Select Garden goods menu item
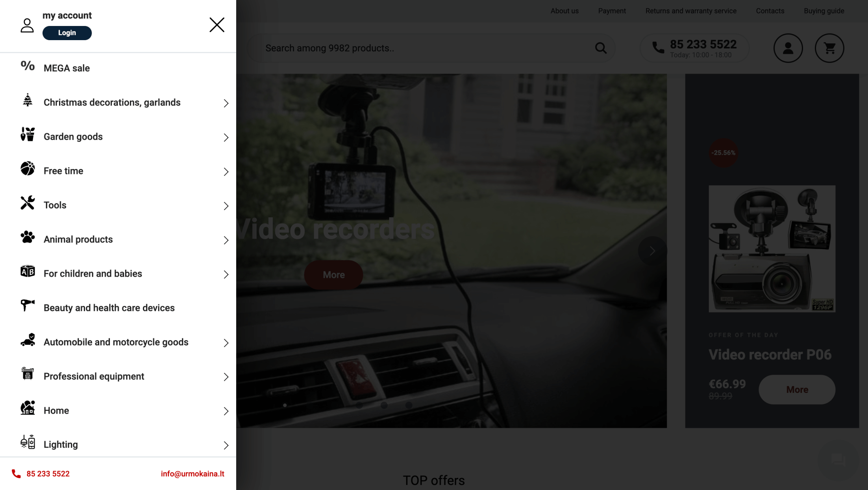 [73, 137]
